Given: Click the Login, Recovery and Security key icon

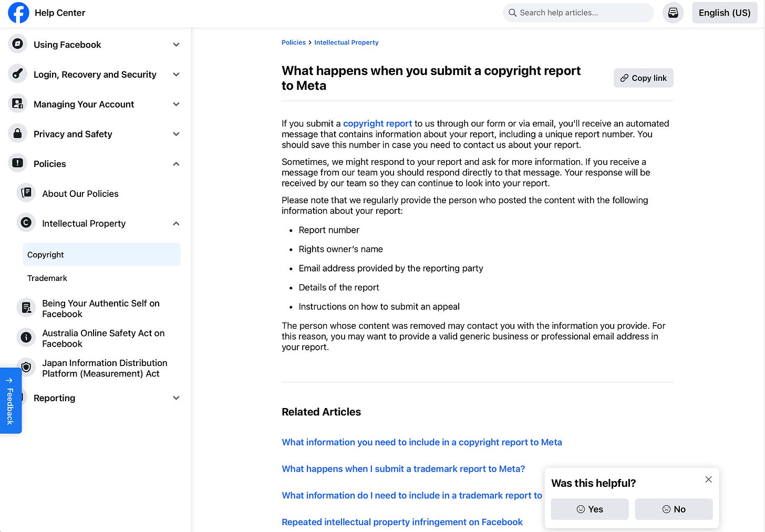Looking at the screenshot, I should (x=18, y=74).
